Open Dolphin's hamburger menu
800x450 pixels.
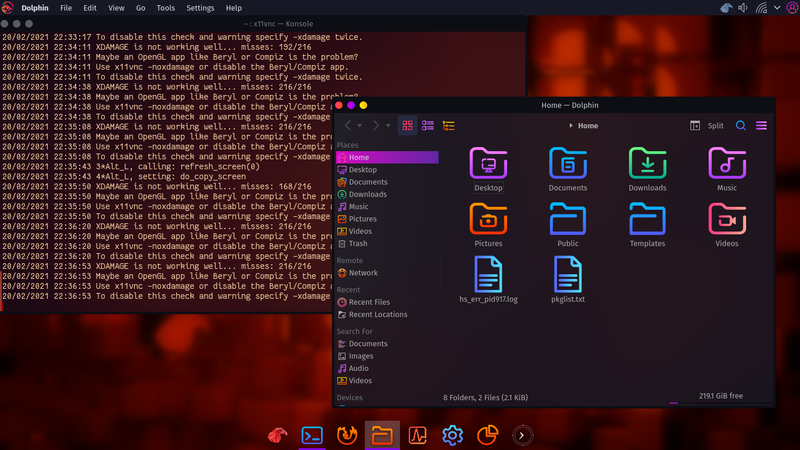[761, 126]
